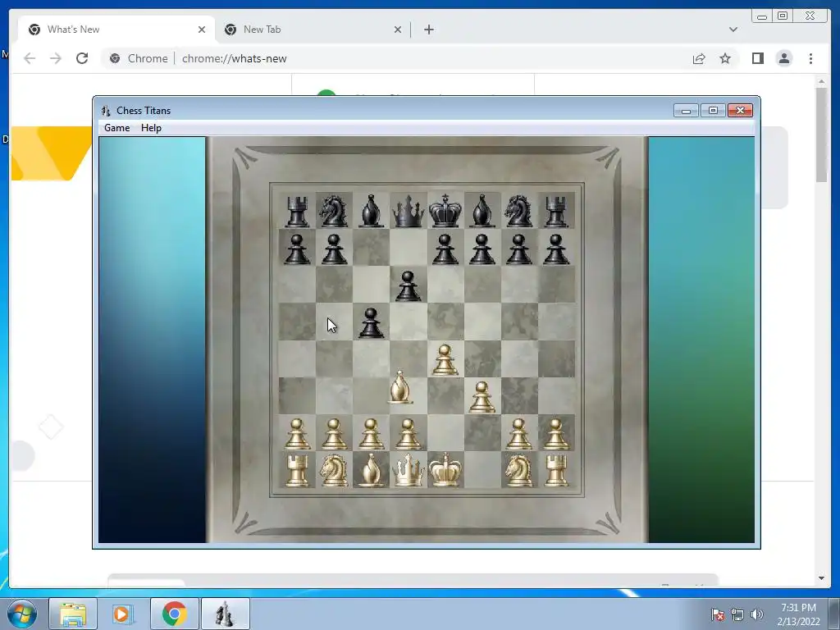Screen dimensions: 840x630
Task: Click the Chess Titans taskbar icon
Action: click(x=225, y=614)
